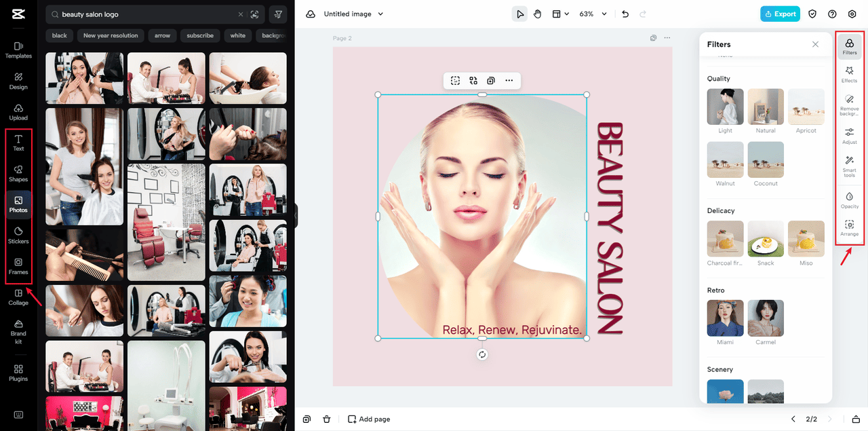The width and height of the screenshot is (868, 431).
Task: Click Add page button
Action: coord(369,419)
